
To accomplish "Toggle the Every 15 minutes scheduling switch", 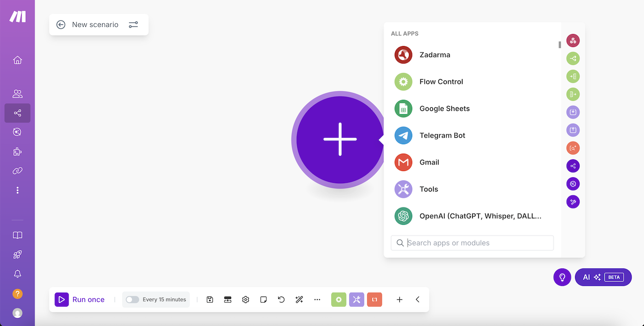I will 132,300.
